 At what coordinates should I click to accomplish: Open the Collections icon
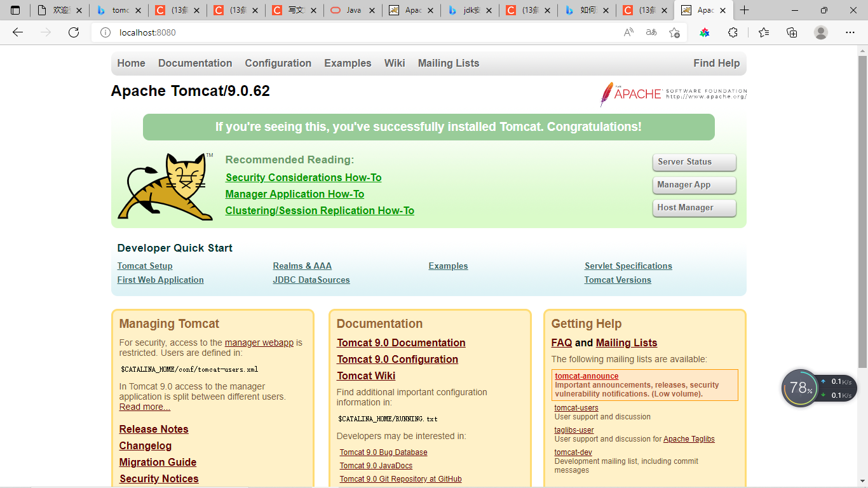(792, 32)
